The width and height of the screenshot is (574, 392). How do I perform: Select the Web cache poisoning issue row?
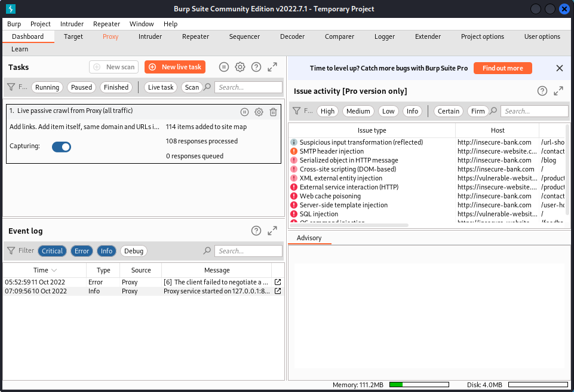point(427,196)
